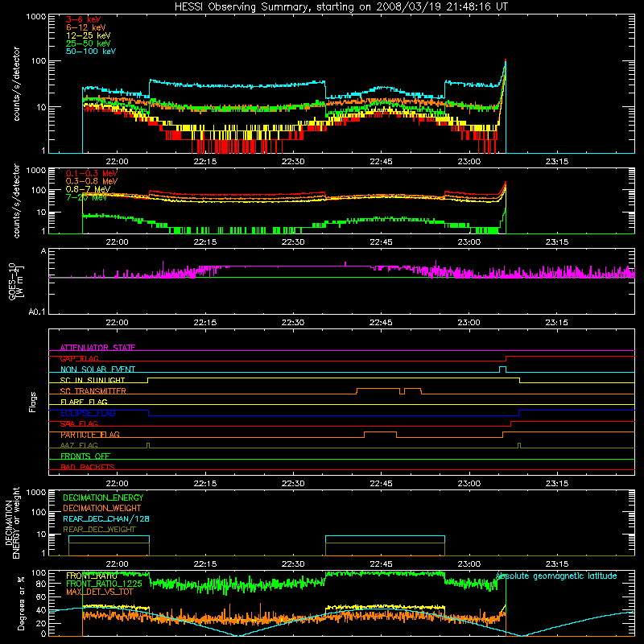Click the yellow 12-25 keV legend label
644x644 pixels.
tap(88, 35)
